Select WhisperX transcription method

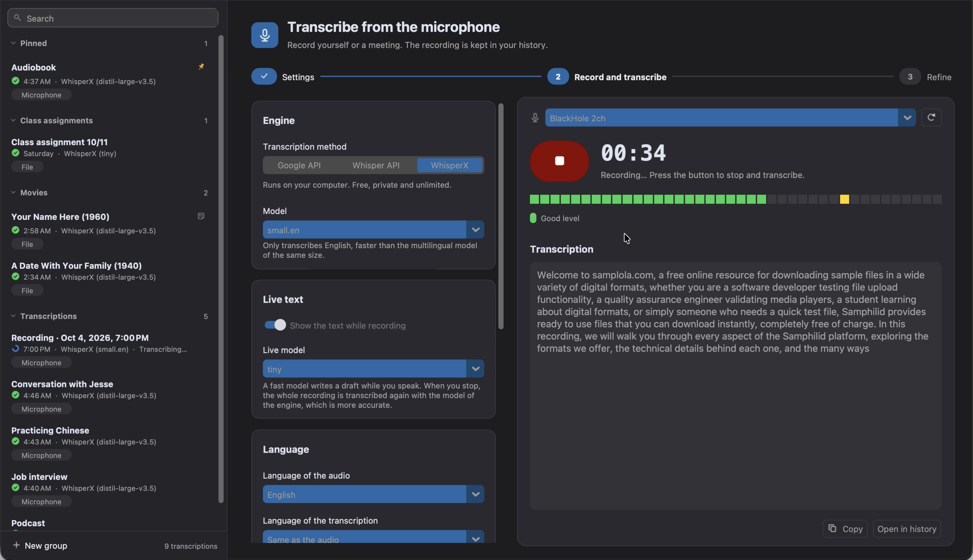click(450, 165)
